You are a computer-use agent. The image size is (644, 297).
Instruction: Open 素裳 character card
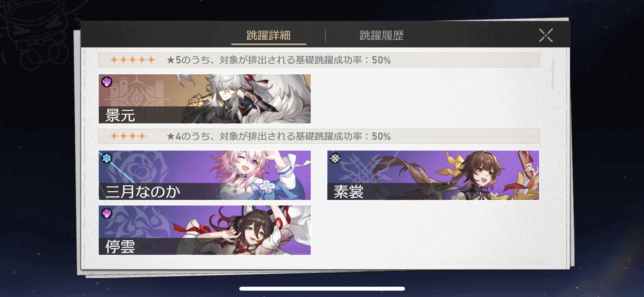pos(433,175)
